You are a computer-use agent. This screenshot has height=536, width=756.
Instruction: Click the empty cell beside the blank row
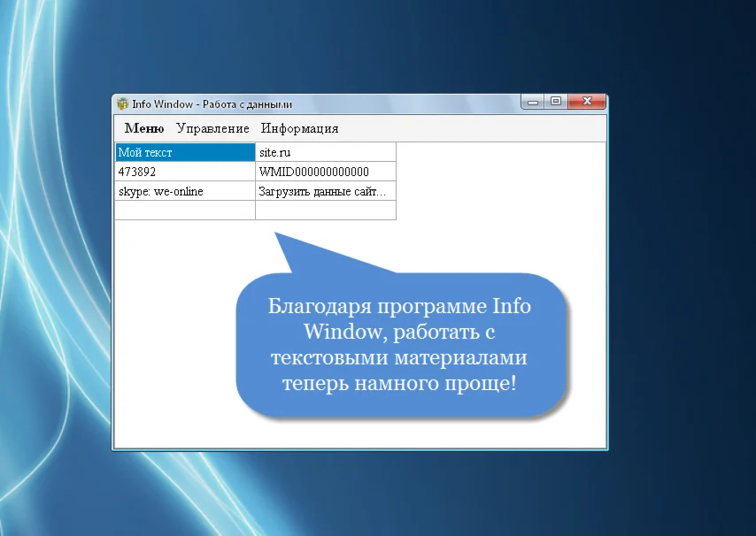pyautogui.click(x=325, y=210)
